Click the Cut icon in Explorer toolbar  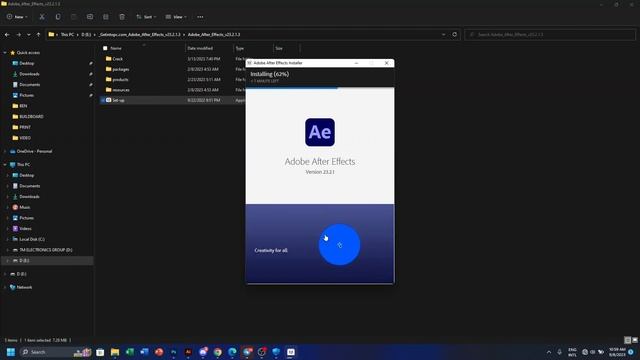tap(42, 17)
